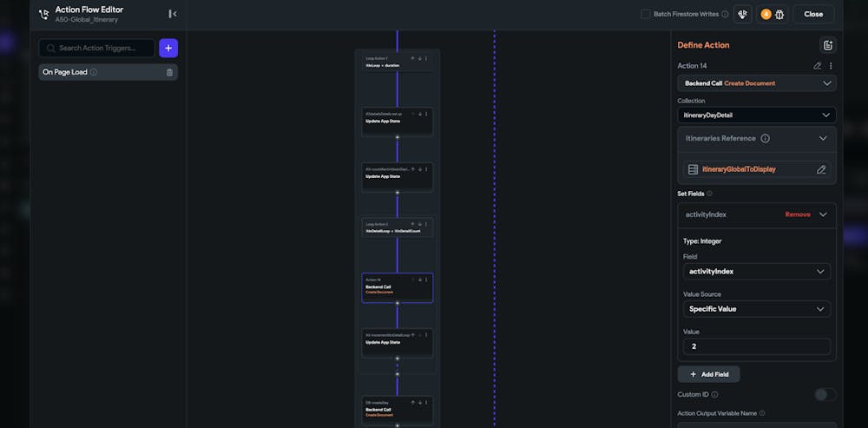This screenshot has height=428, width=868.
Task: Move Loop Action 2 node down
Action: [419, 224]
